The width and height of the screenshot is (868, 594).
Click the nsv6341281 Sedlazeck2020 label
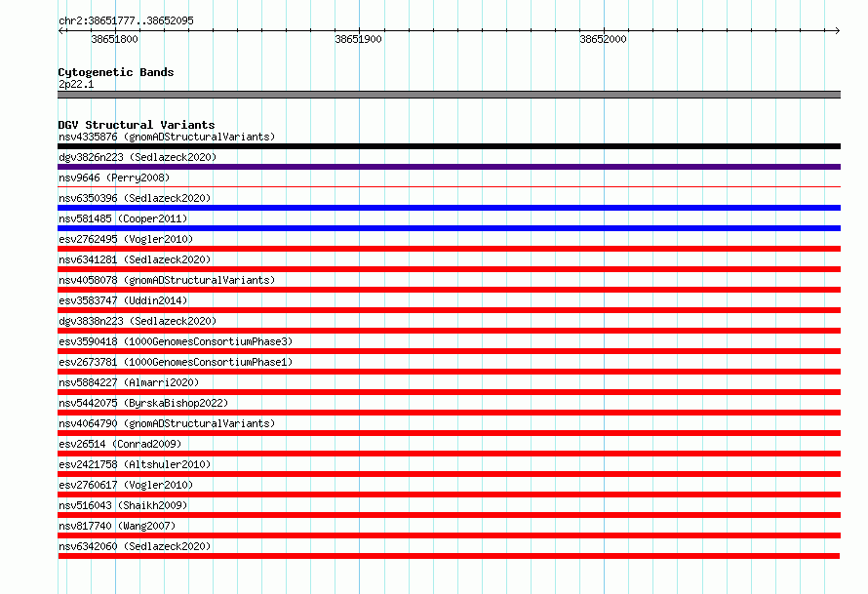135,259
